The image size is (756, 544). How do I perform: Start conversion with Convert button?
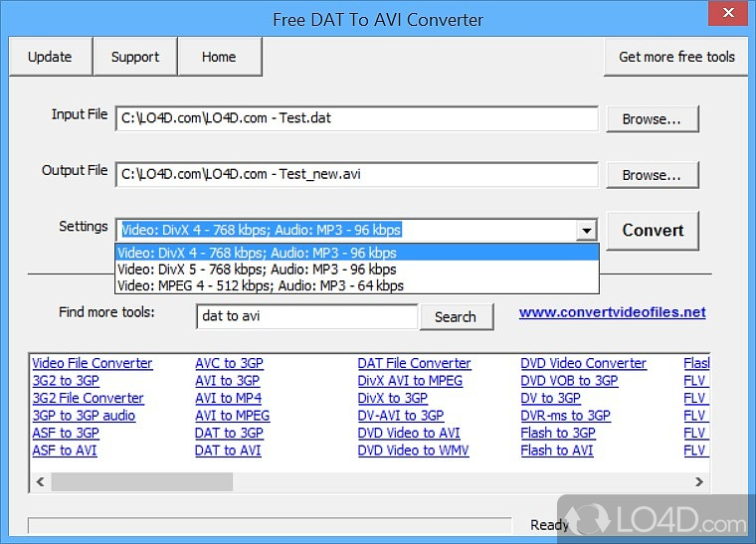click(x=653, y=230)
